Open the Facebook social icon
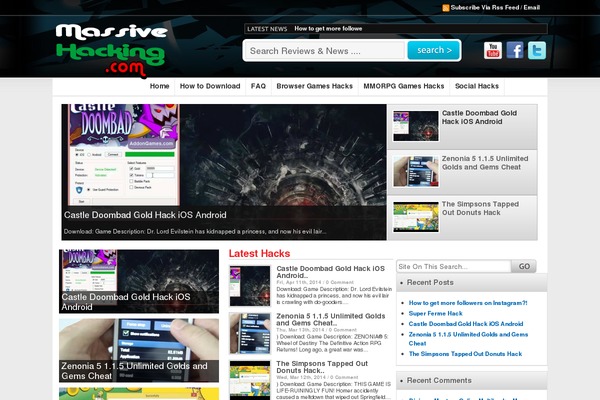600x400 pixels. pos(515,51)
